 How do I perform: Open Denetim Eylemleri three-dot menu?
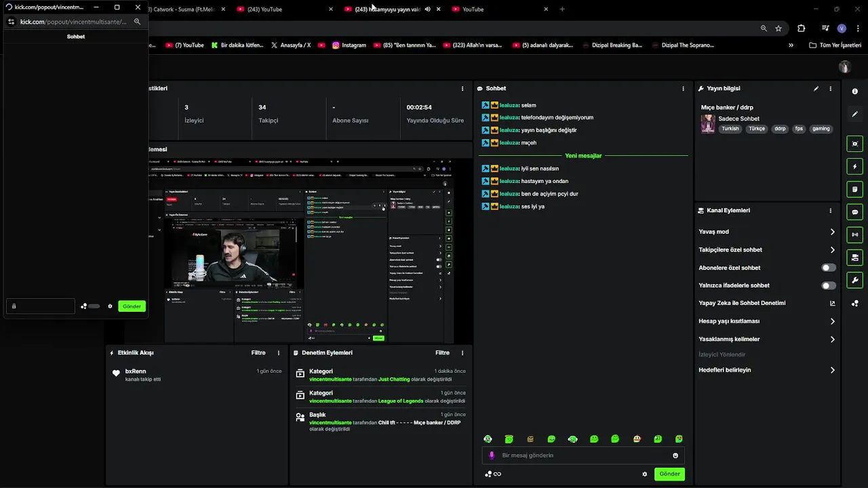tap(462, 353)
